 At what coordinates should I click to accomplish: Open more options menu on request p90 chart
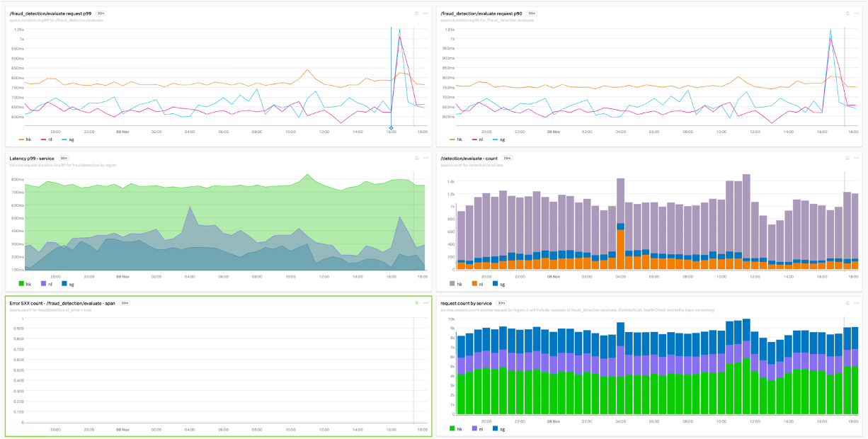point(856,13)
